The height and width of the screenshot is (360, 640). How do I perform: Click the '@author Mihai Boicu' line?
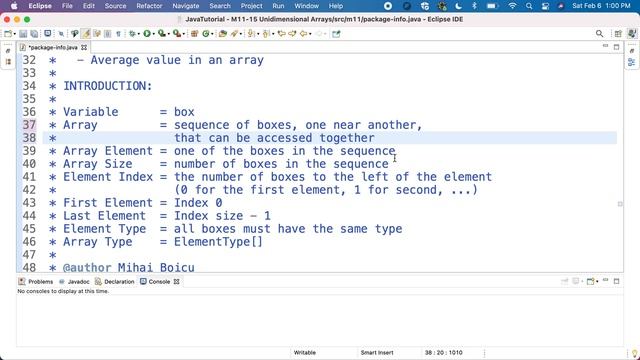[129, 267]
